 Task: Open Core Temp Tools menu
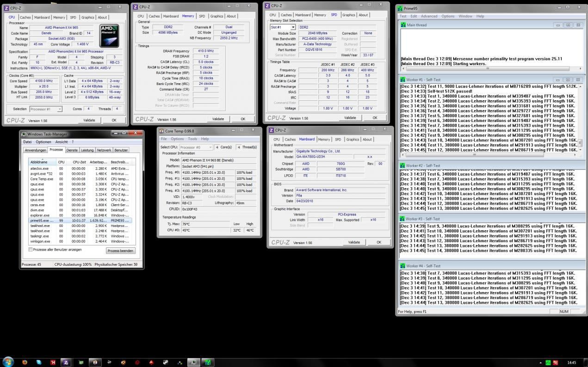(192, 139)
